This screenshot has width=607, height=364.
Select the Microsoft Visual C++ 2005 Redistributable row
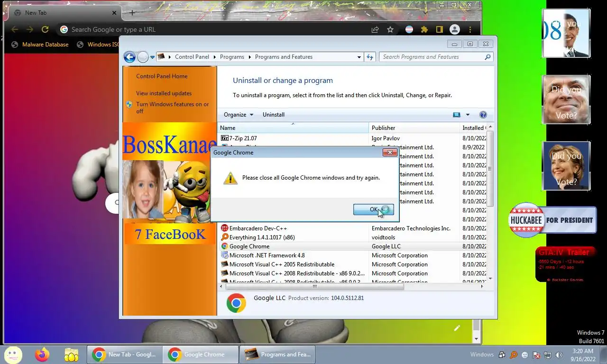click(352, 264)
